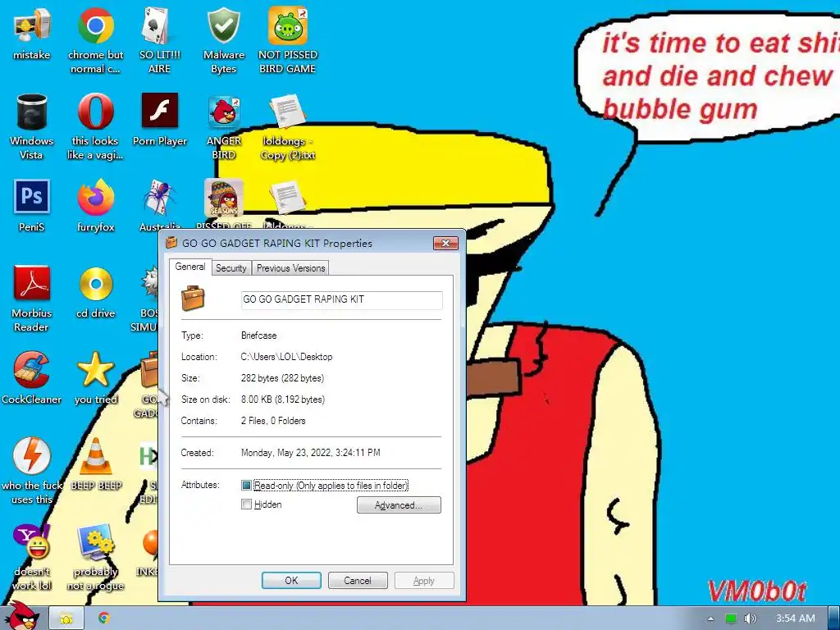Click the Apply button in Properties

(424, 581)
